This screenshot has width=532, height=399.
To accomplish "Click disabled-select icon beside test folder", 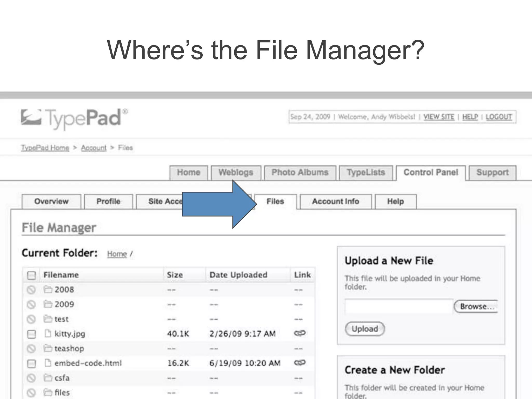I will coord(31,319).
